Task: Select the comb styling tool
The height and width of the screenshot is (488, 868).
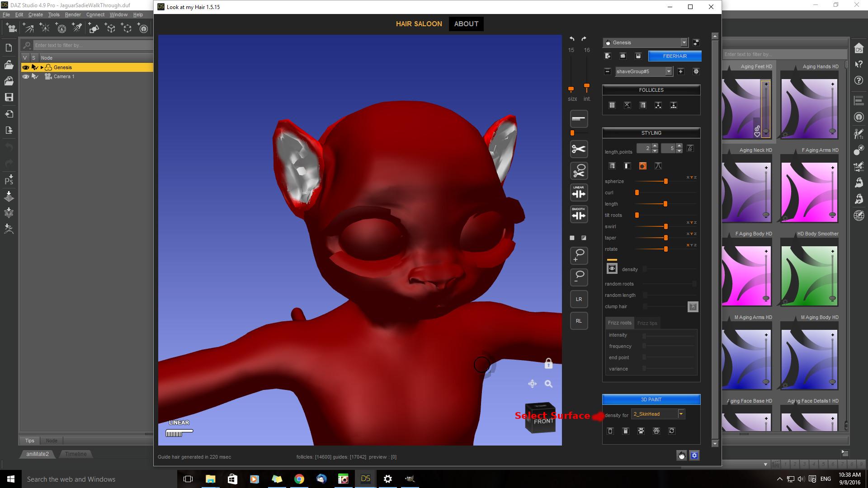Action: (579, 119)
